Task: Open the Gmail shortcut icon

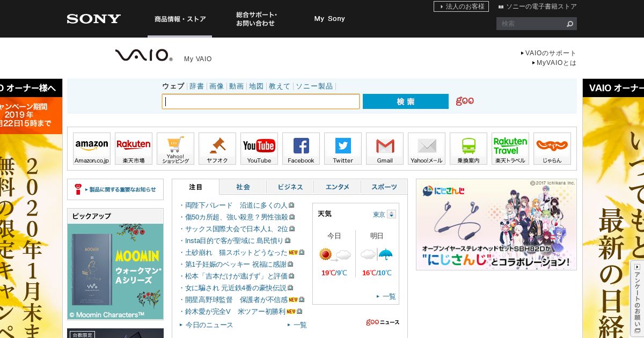Action: click(385, 149)
